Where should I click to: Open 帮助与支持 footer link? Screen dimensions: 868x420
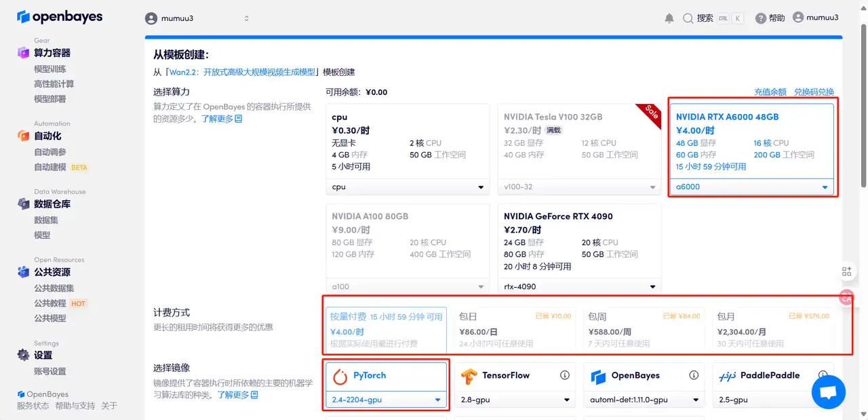pyautogui.click(x=75, y=406)
